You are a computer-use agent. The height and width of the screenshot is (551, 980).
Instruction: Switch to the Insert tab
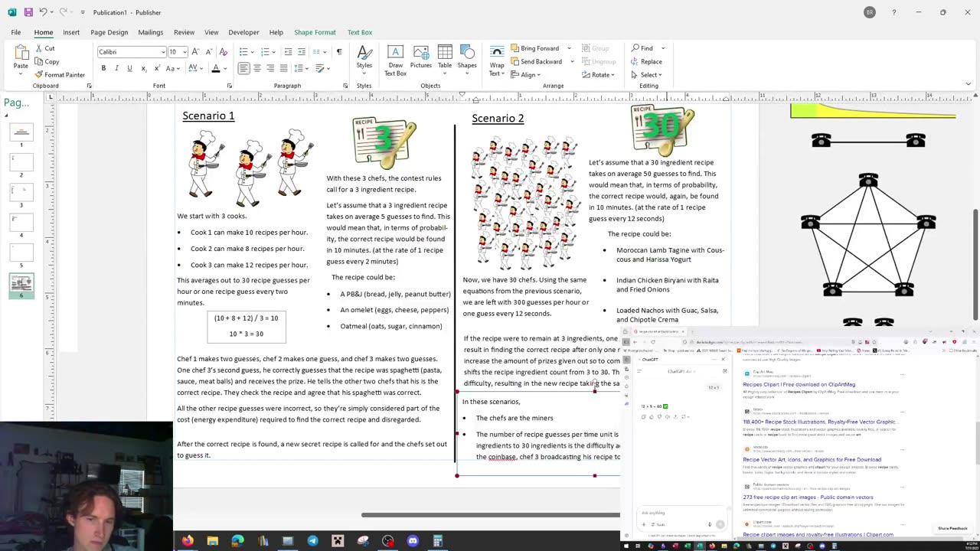71,32
